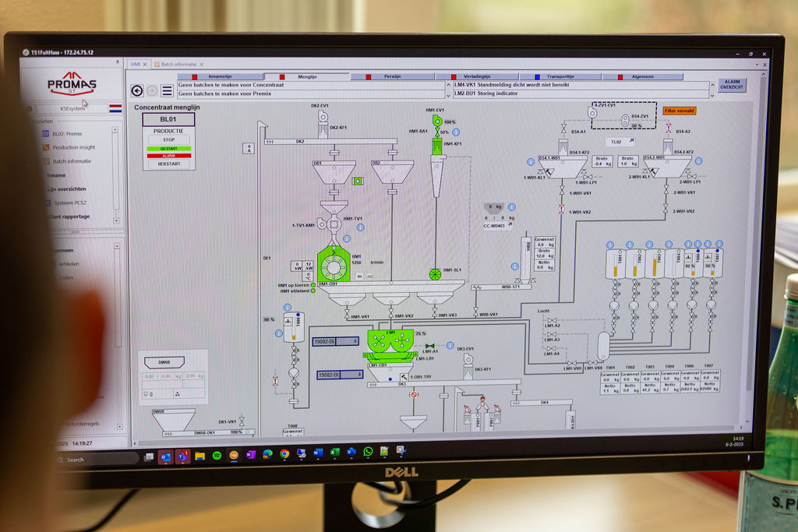Open WhatsApp from the taskbar
The image size is (798, 532).
pos(368,452)
